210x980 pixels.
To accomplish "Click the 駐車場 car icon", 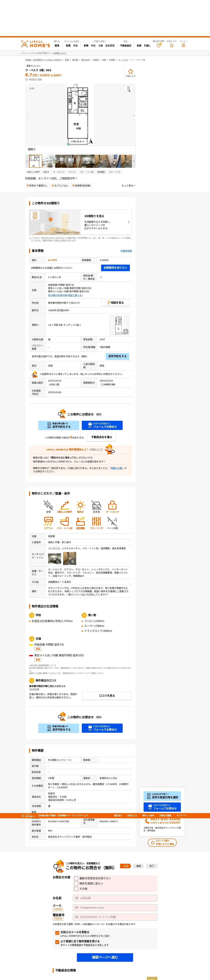I will 96,506.
